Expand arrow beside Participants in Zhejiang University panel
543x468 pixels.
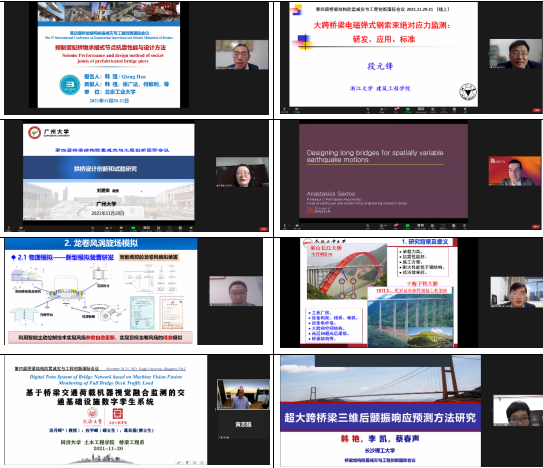click(389, 109)
